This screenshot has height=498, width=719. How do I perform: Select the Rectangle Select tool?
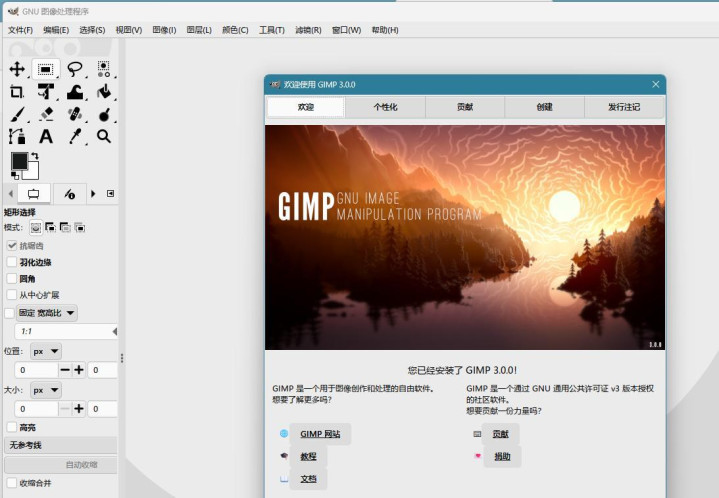(45, 69)
